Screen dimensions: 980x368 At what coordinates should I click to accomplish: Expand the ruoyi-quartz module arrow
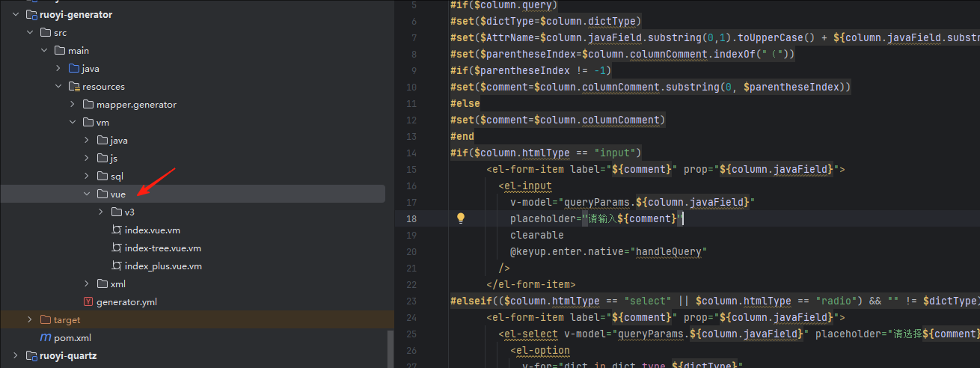click(x=16, y=356)
